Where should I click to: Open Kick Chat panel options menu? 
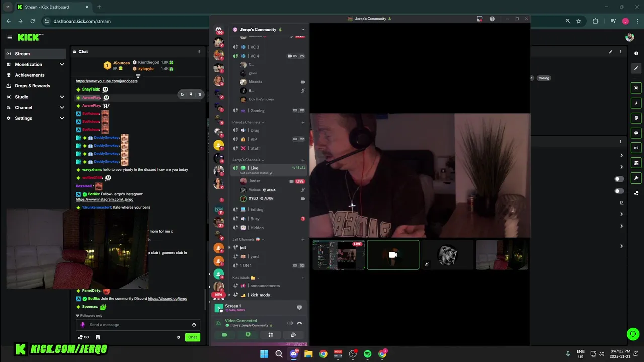point(199,51)
